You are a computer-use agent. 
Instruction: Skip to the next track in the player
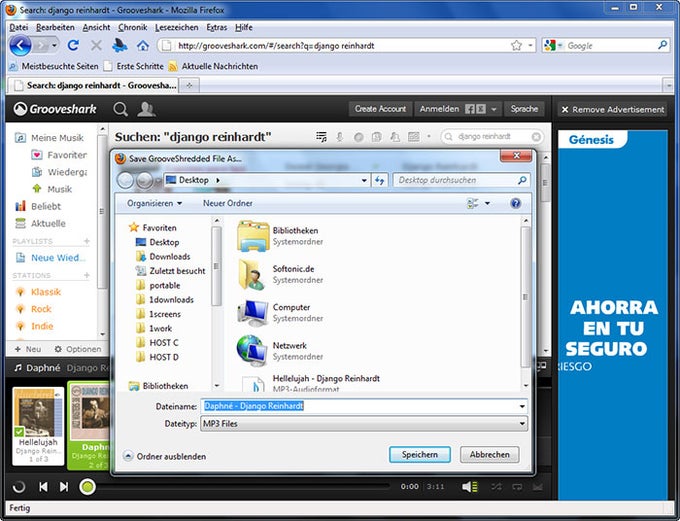(64, 487)
